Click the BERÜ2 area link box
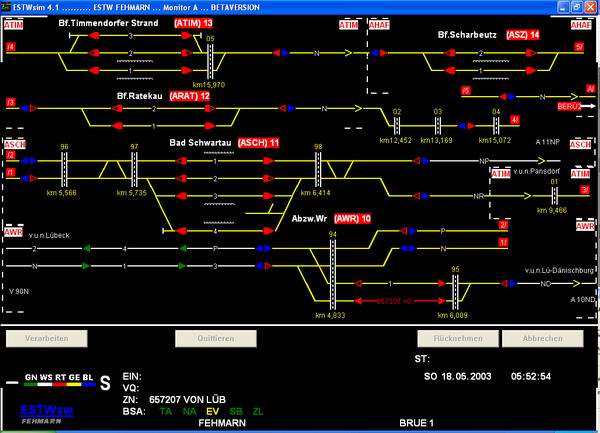Screen dimensions: 600x433 click(569, 104)
